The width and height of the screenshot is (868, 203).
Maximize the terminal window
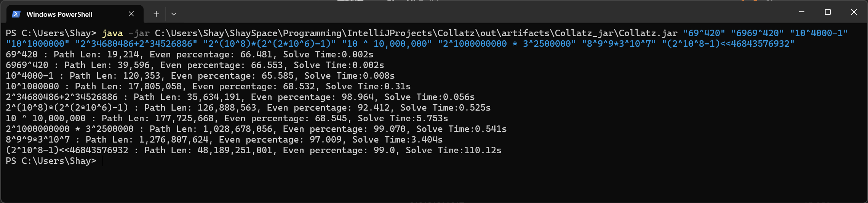(828, 12)
